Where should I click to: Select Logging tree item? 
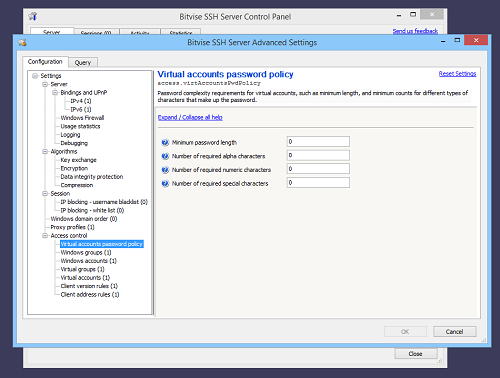tap(70, 135)
